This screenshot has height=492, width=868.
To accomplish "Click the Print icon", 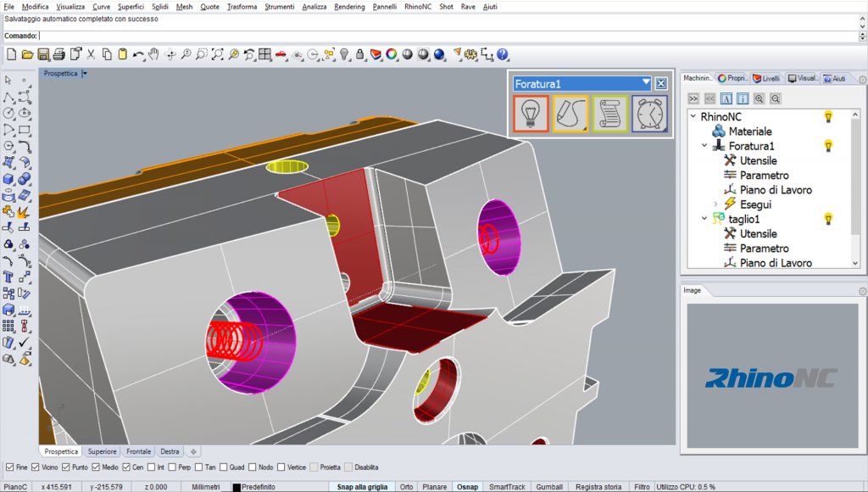I will tap(58, 54).
